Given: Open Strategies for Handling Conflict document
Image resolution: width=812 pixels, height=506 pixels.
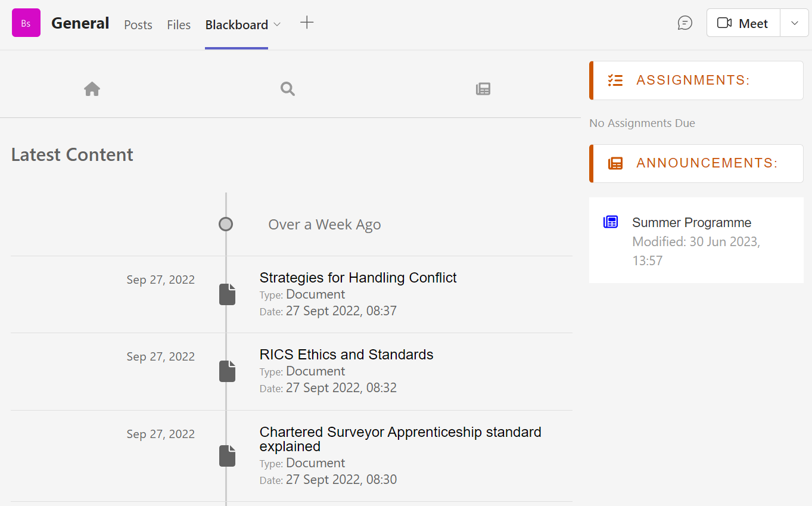Looking at the screenshot, I should click(x=358, y=278).
